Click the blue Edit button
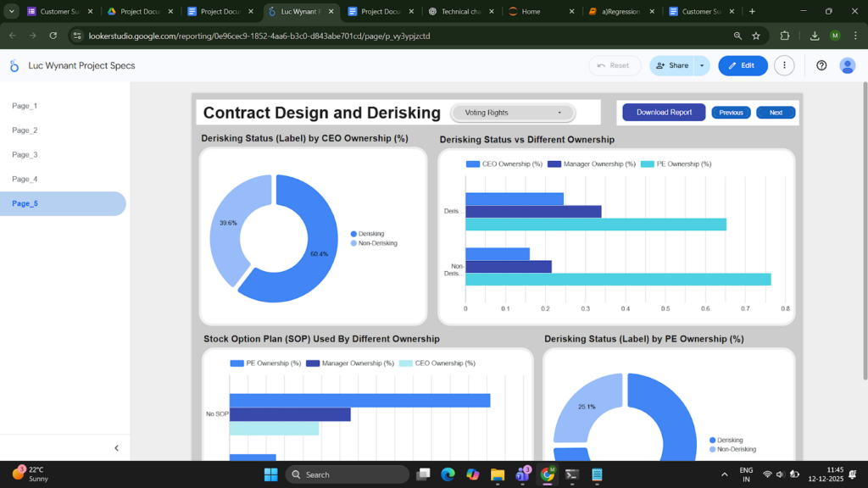This screenshot has height=488, width=868. click(x=742, y=65)
